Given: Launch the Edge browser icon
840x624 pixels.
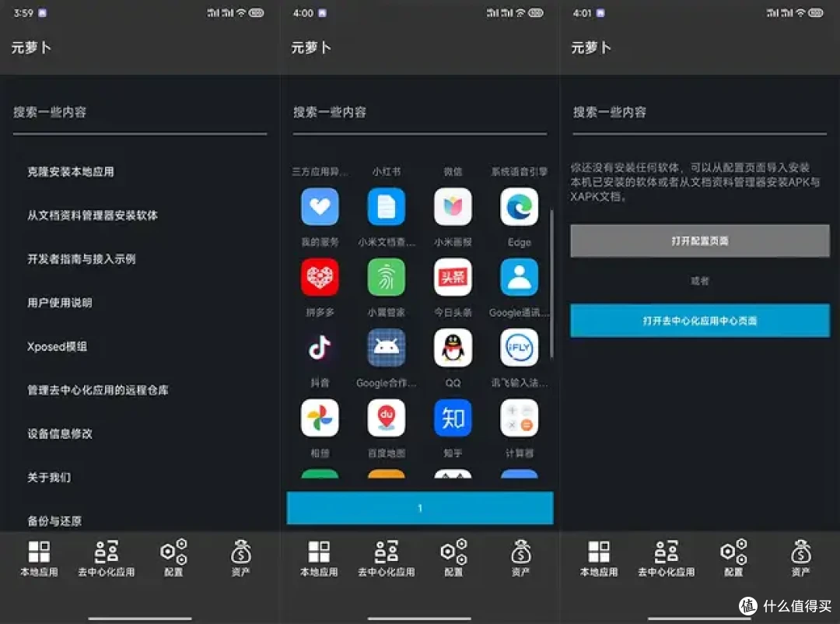Looking at the screenshot, I should (519, 207).
